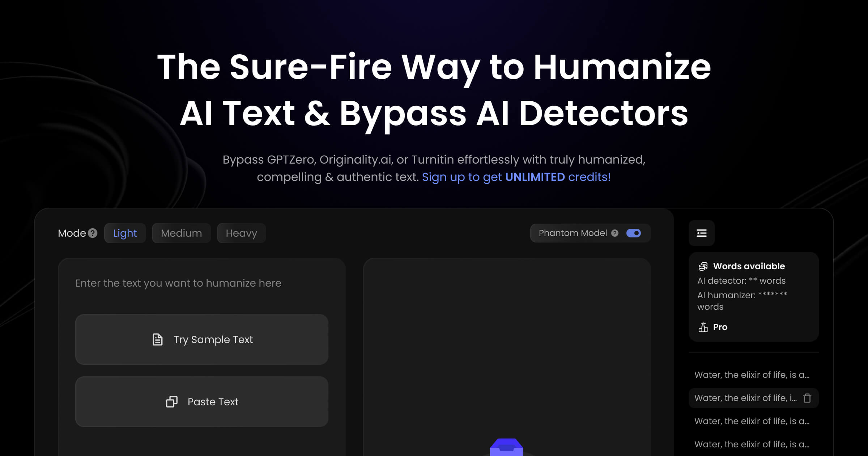This screenshot has height=456, width=868.
Task: Click Try Sample Text button
Action: (x=201, y=339)
